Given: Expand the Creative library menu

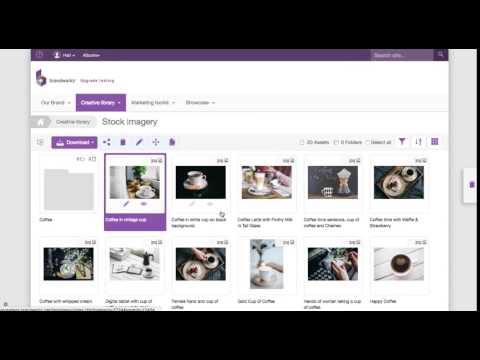Looking at the screenshot, I should [x=101, y=103].
